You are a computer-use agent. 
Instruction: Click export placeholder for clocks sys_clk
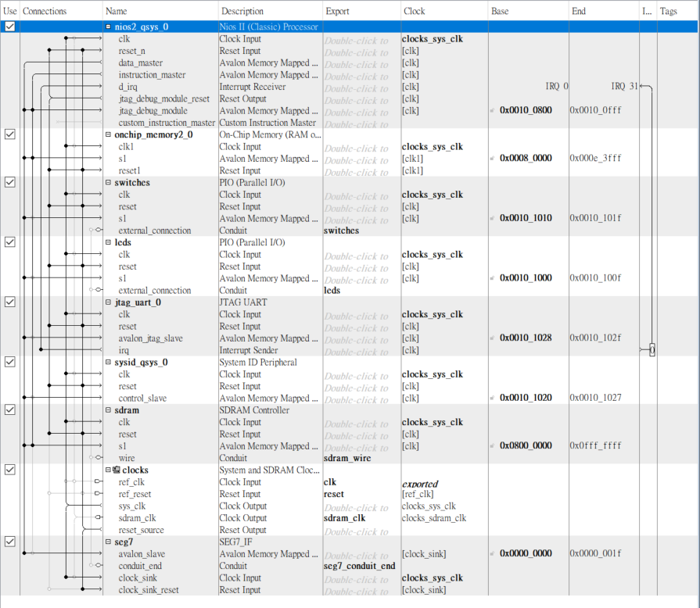(x=356, y=508)
